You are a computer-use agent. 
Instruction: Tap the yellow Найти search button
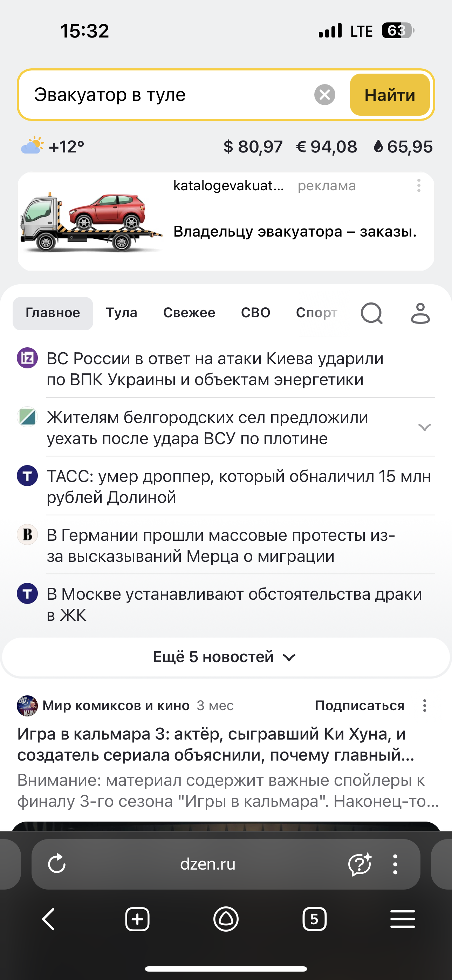pyautogui.click(x=390, y=95)
